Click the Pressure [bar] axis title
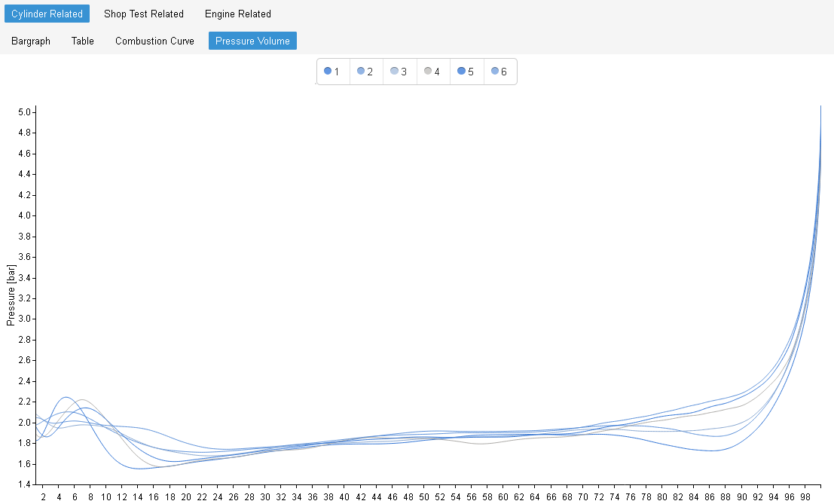 coord(11,295)
